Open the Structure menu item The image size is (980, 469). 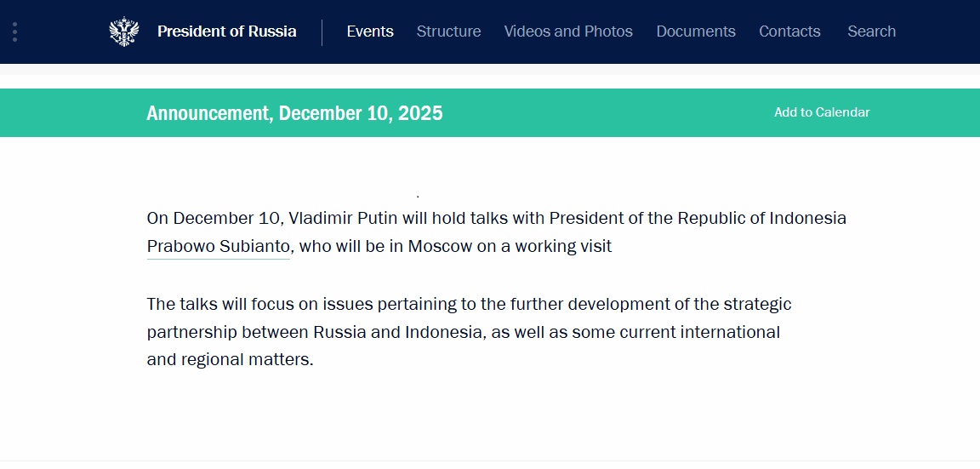coord(448,31)
